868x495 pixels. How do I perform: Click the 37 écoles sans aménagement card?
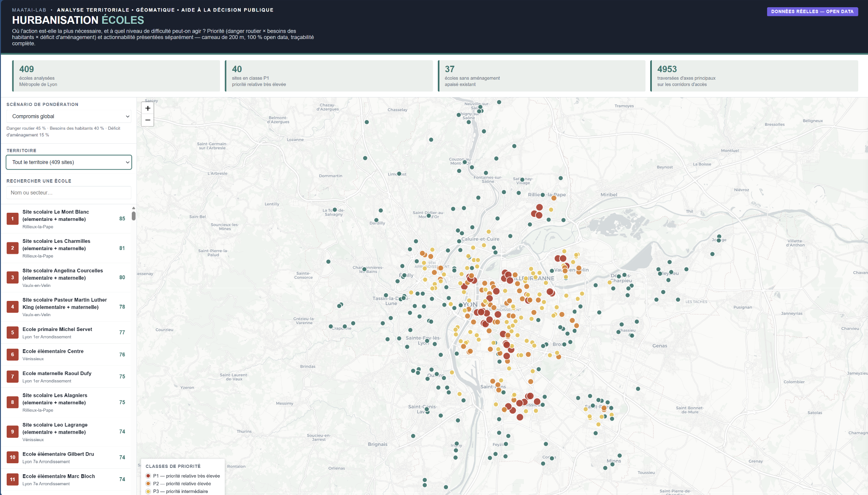tap(542, 76)
